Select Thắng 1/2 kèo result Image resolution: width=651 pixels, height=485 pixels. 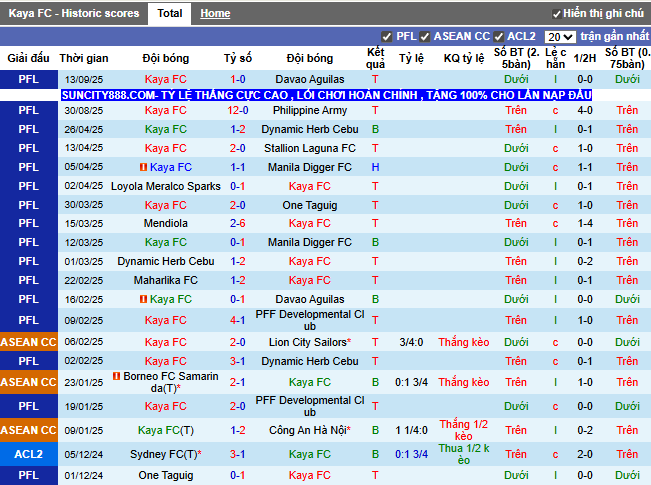click(464, 430)
